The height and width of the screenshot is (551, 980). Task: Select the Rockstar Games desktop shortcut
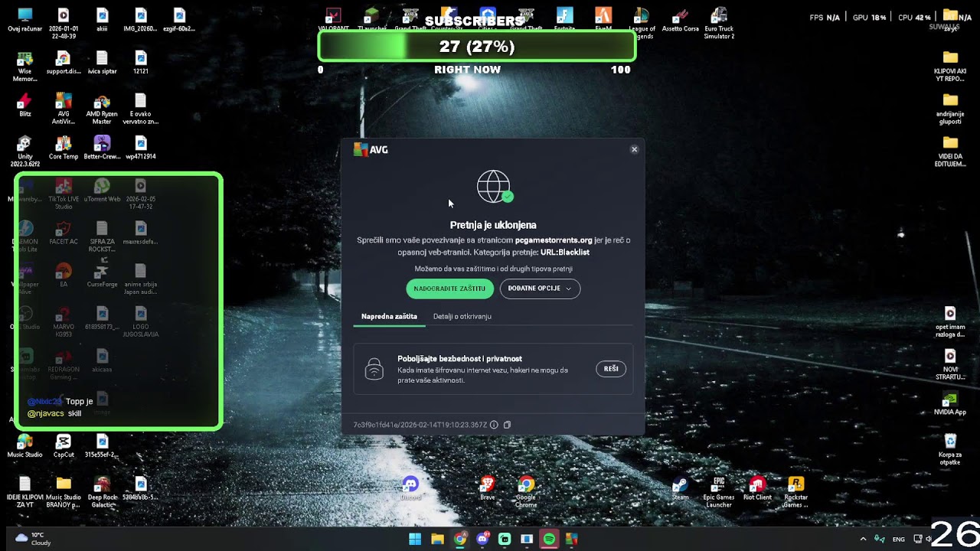point(796,491)
